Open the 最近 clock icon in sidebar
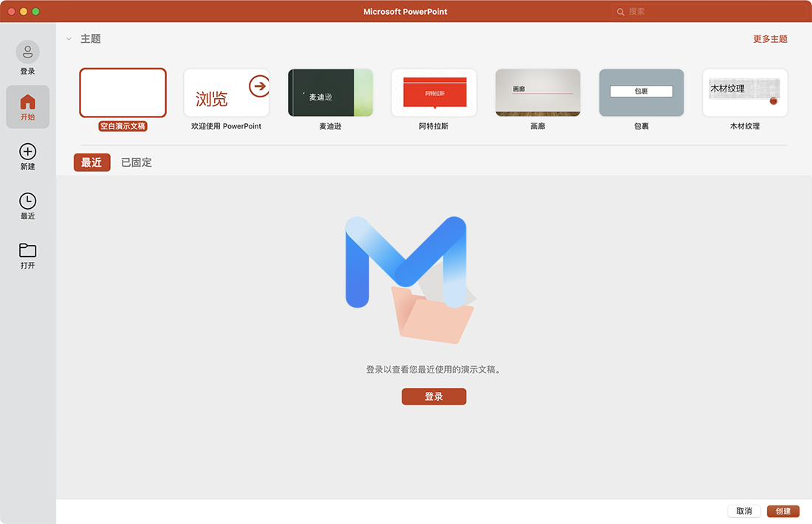This screenshot has height=524, width=812. (x=27, y=201)
